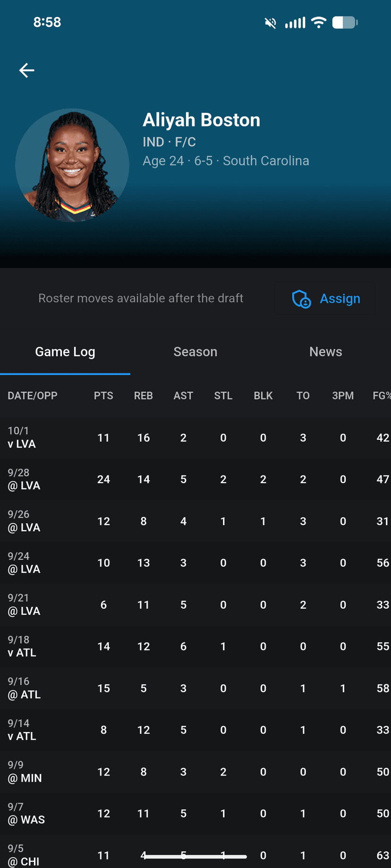Sort stats by the PTS column
This screenshot has width=391, height=868.
pos(103,396)
